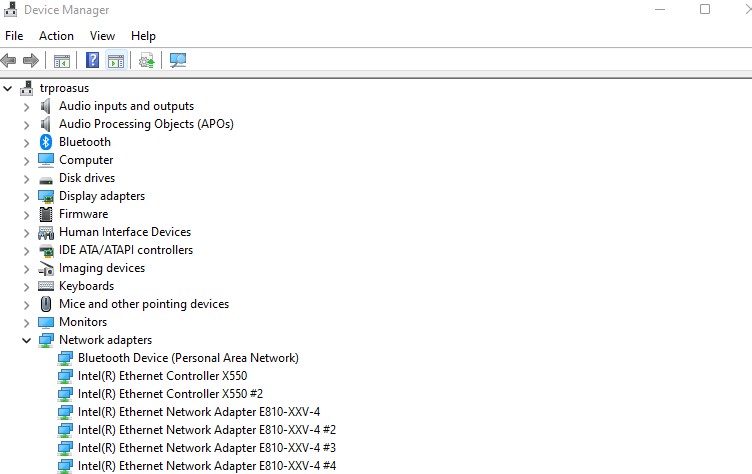Click Scan for hardware changes icon

coord(178,61)
